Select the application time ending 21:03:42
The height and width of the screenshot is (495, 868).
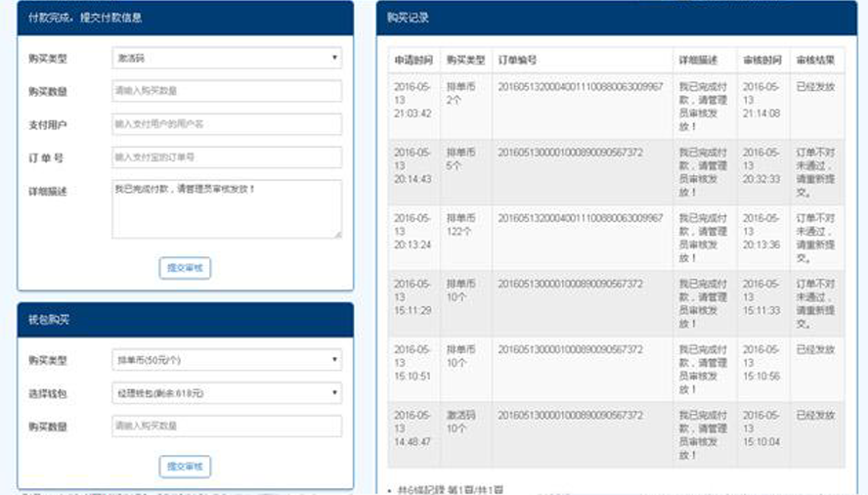click(x=412, y=101)
